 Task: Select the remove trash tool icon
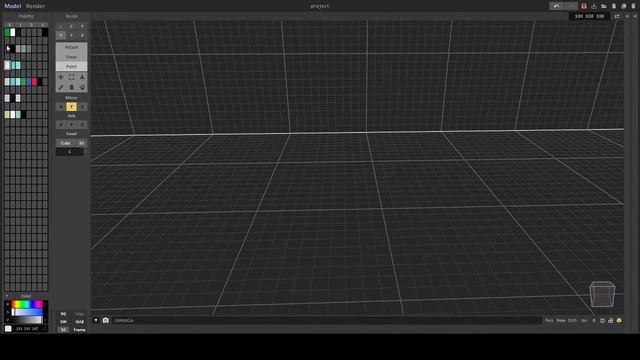(x=71, y=87)
